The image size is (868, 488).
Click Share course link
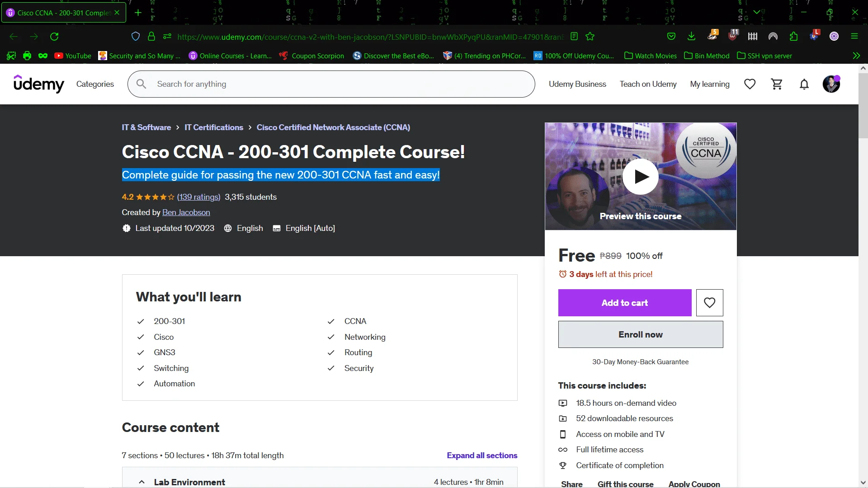pyautogui.click(x=571, y=484)
